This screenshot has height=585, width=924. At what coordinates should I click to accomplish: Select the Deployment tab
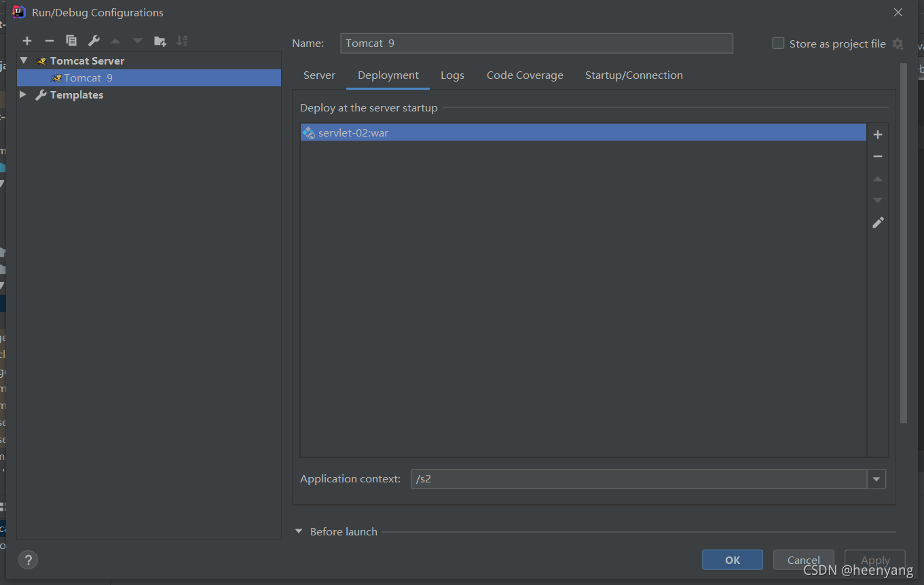pos(388,75)
